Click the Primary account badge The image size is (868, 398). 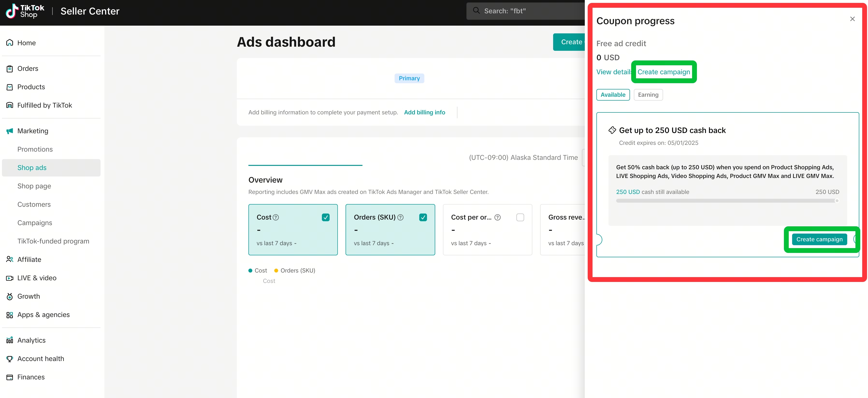click(x=409, y=78)
